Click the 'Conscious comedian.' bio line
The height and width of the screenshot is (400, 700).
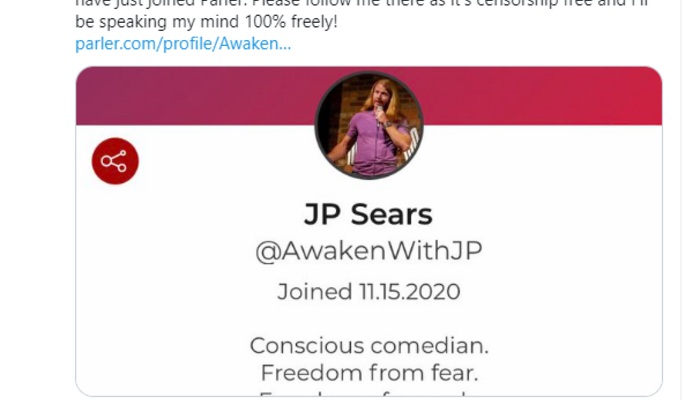[369, 346]
